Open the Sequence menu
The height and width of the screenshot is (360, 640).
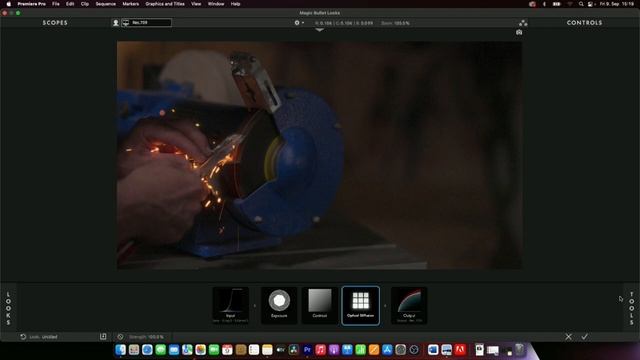[105, 4]
